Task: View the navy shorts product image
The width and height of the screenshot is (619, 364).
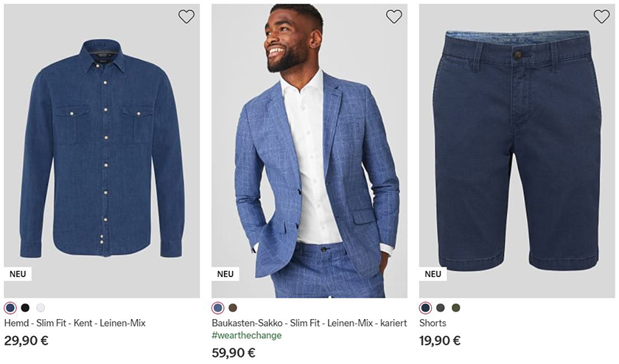Action: [517, 147]
